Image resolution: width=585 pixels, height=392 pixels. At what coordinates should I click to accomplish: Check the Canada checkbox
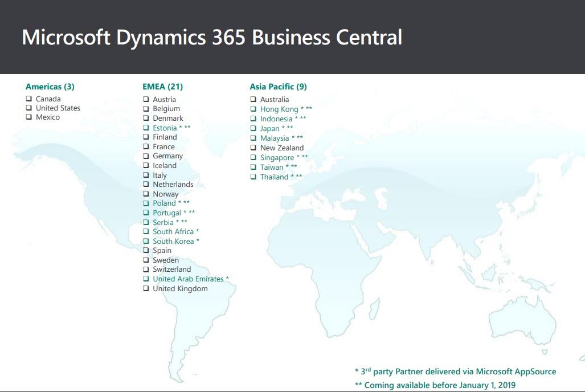coord(28,98)
